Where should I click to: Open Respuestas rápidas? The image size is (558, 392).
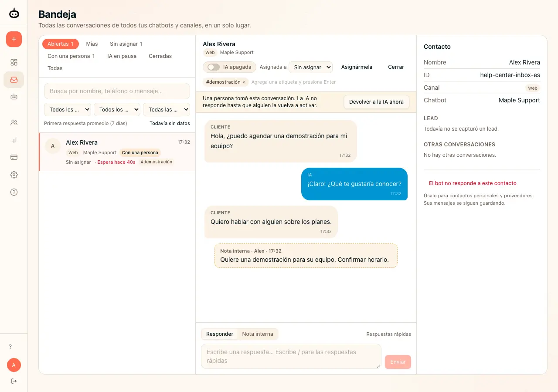click(x=389, y=335)
